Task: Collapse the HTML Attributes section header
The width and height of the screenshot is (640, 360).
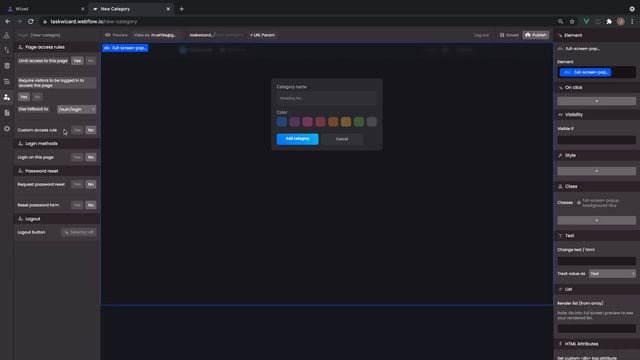Action: 596,344
